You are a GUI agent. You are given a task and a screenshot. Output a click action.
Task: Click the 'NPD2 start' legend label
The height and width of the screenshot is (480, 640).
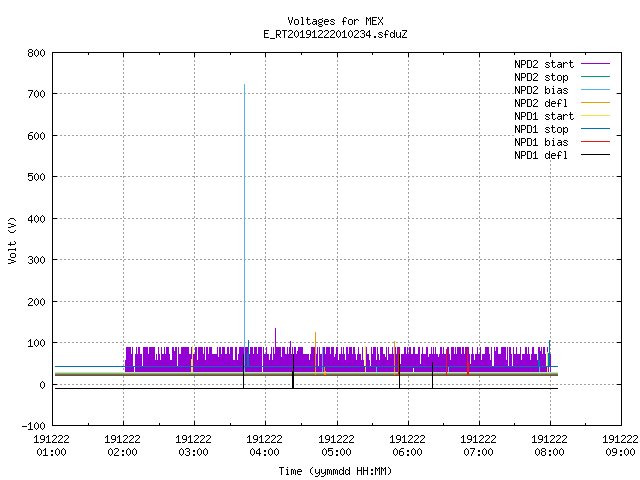click(544, 64)
